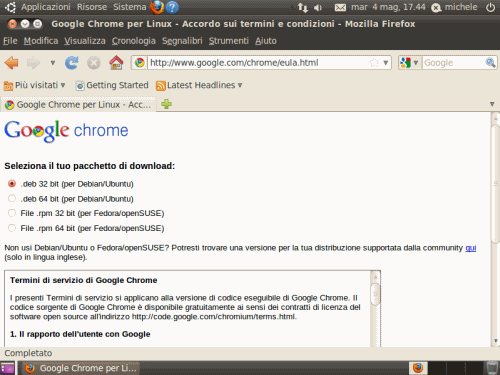Open the list all tabs dropdown
The image size is (500, 375).
pyautogui.click(x=492, y=104)
